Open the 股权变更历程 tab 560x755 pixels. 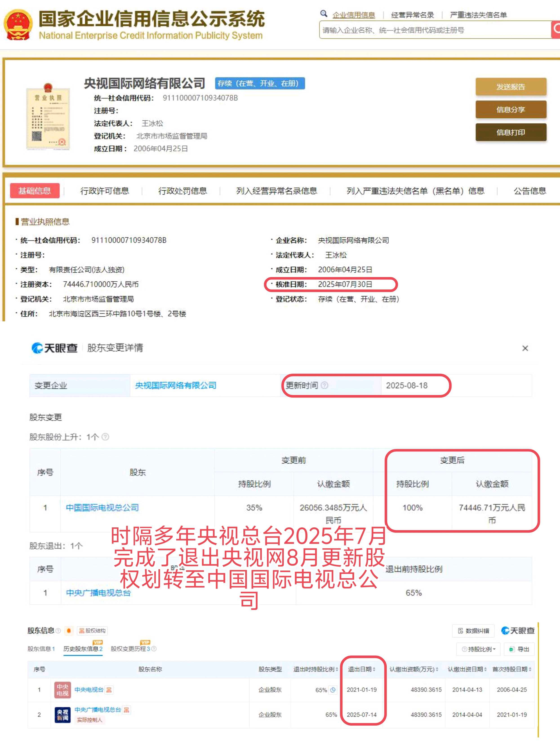coord(131,648)
